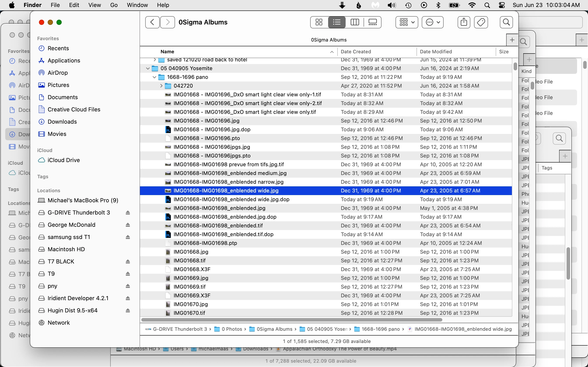Switch to icon grid view
The width and height of the screenshot is (588, 367).
tap(319, 22)
